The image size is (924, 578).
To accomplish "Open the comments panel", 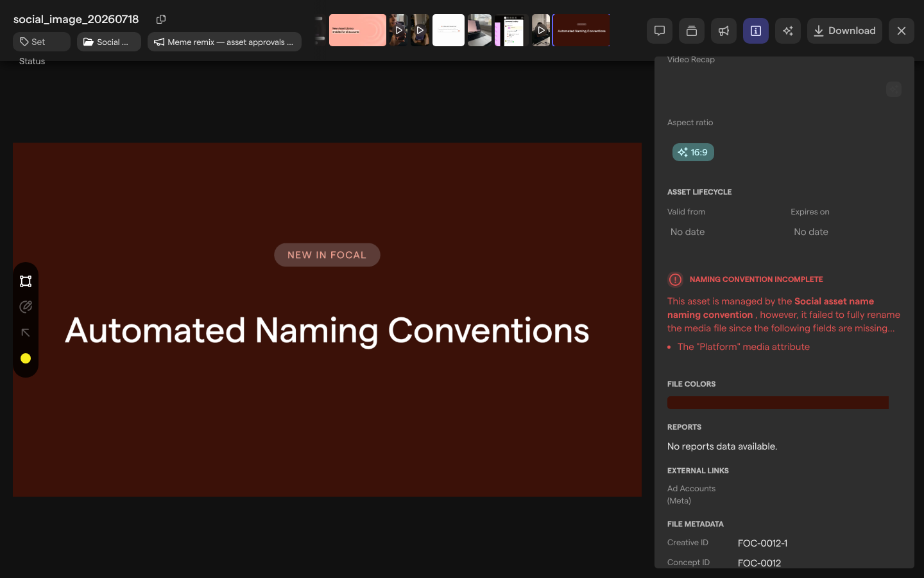I will point(660,31).
